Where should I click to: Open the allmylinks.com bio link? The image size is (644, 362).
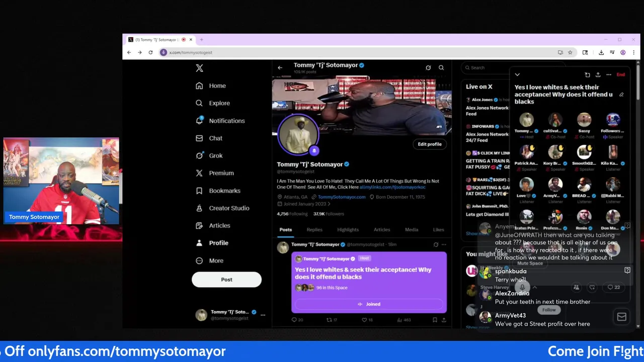(392, 187)
